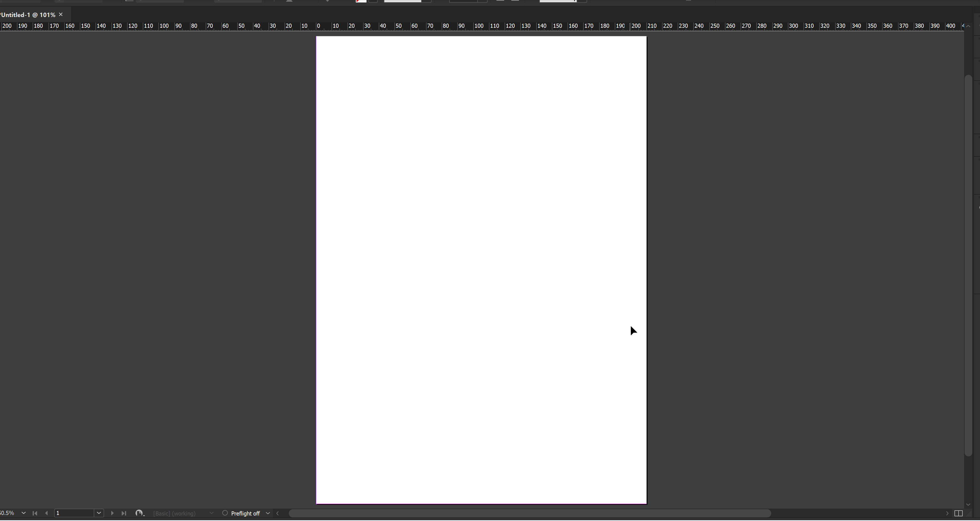This screenshot has height=521, width=980.
Task: Jump to the last page button
Action: pyautogui.click(x=124, y=514)
